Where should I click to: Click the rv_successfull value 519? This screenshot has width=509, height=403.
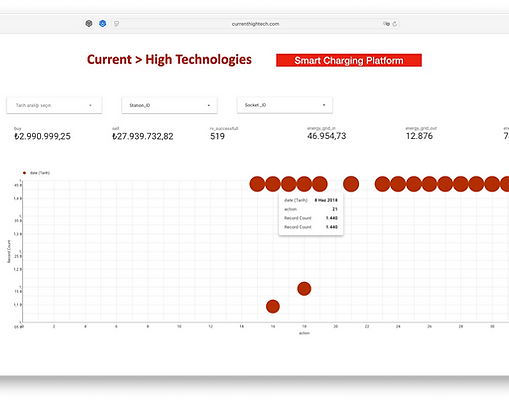[217, 136]
